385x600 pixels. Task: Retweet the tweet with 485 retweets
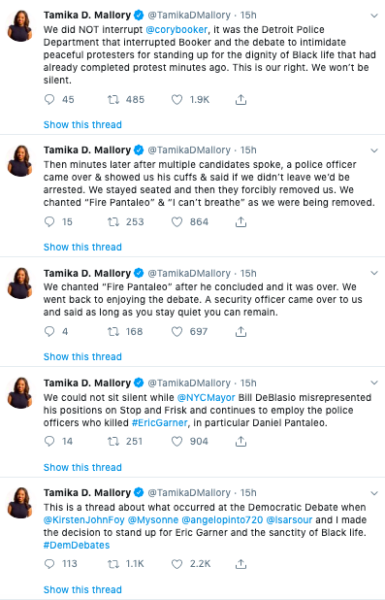pyautogui.click(x=113, y=100)
